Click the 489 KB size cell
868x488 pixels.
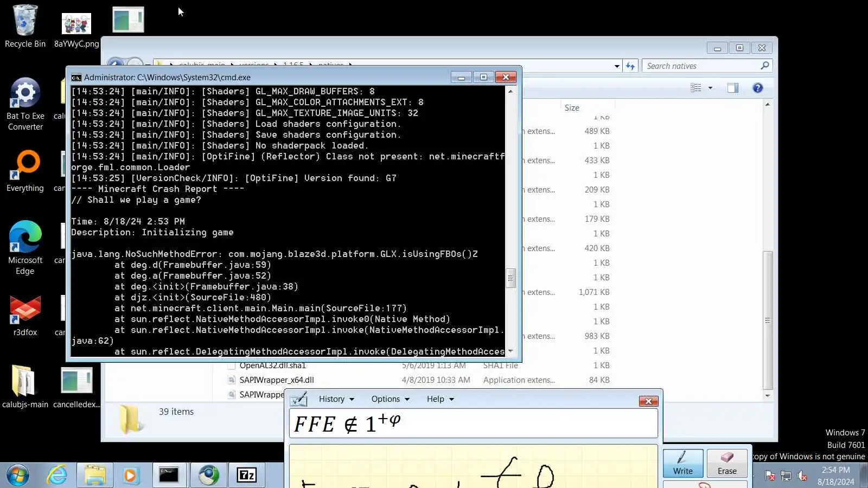click(597, 131)
